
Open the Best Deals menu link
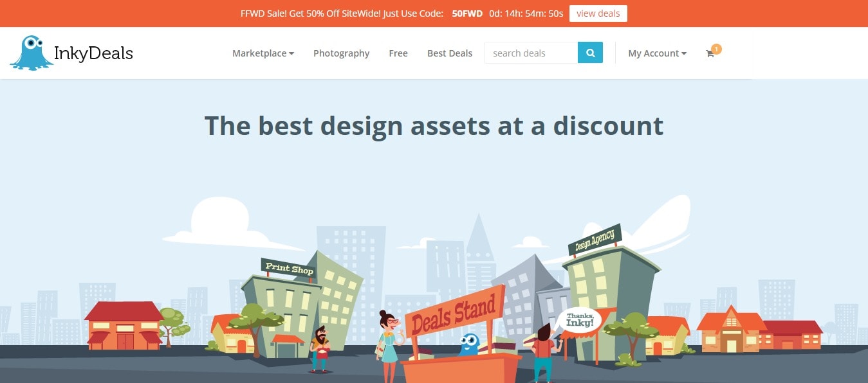[x=450, y=53]
